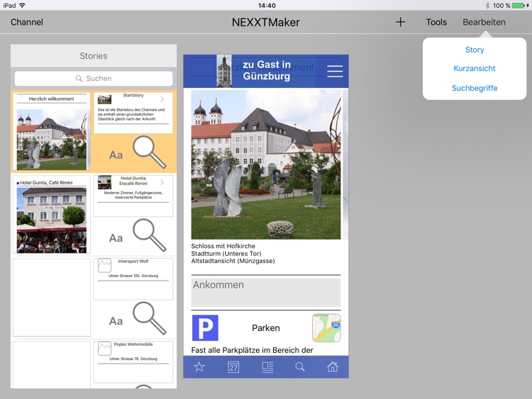Click the Parken label in preview
The image size is (532, 399).
click(x=266, y=328)
